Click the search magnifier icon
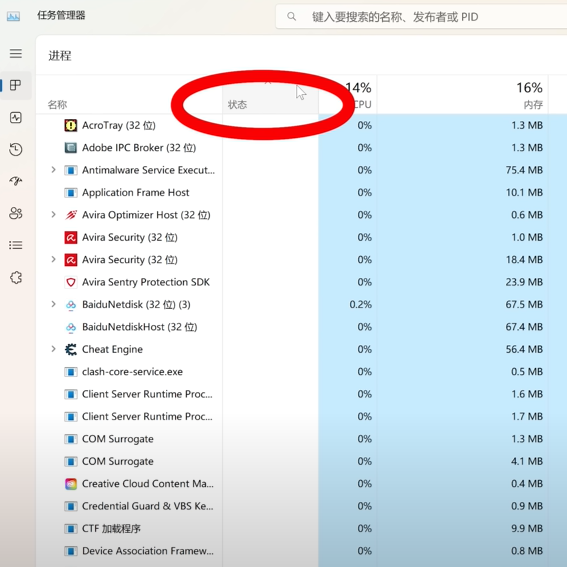567x567 pixels. point(291,16)
